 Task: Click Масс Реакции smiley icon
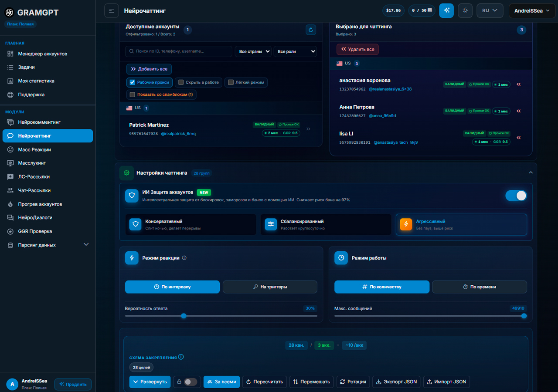10,149
